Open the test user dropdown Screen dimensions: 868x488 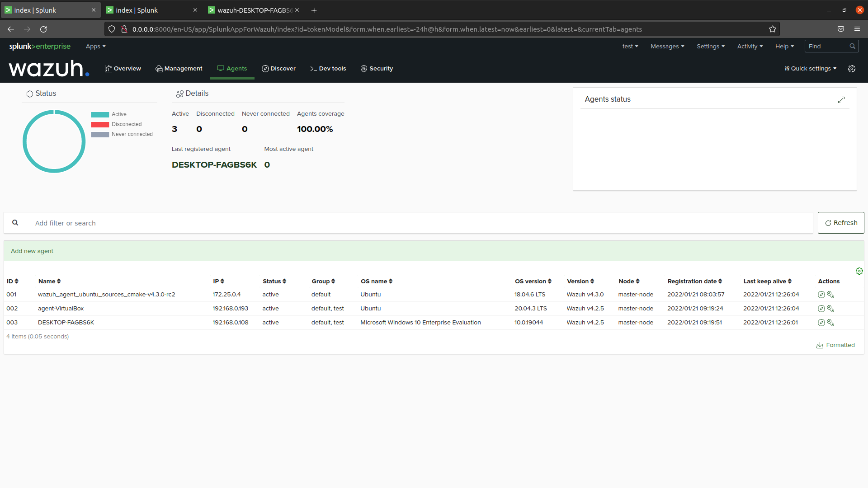[630, 47]
